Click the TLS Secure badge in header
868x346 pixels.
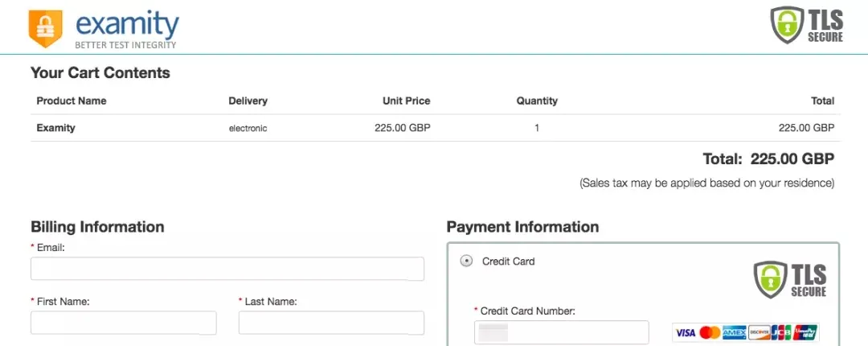[807, 25]
